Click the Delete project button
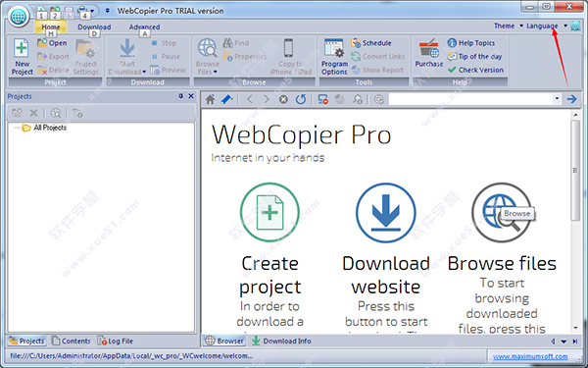Image resolution: width=588 pixels, height=368 pixels. pos(53,70)
